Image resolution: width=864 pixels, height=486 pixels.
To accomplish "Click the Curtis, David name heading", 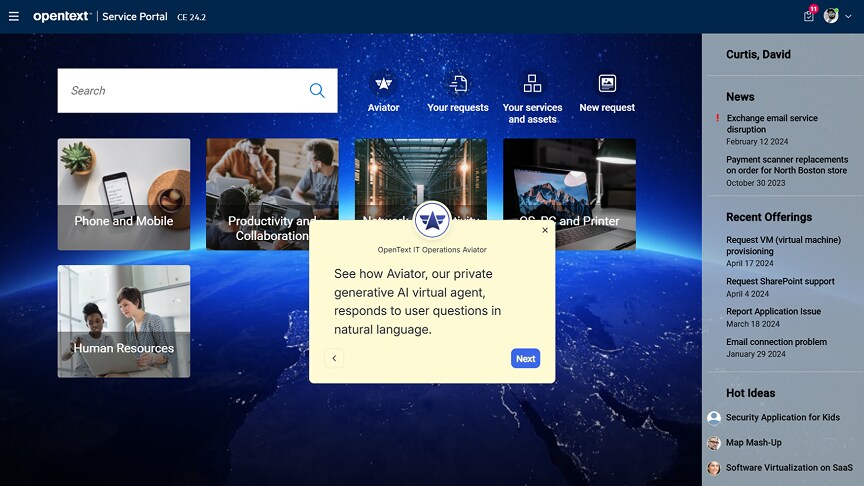I will pos(758,54).
